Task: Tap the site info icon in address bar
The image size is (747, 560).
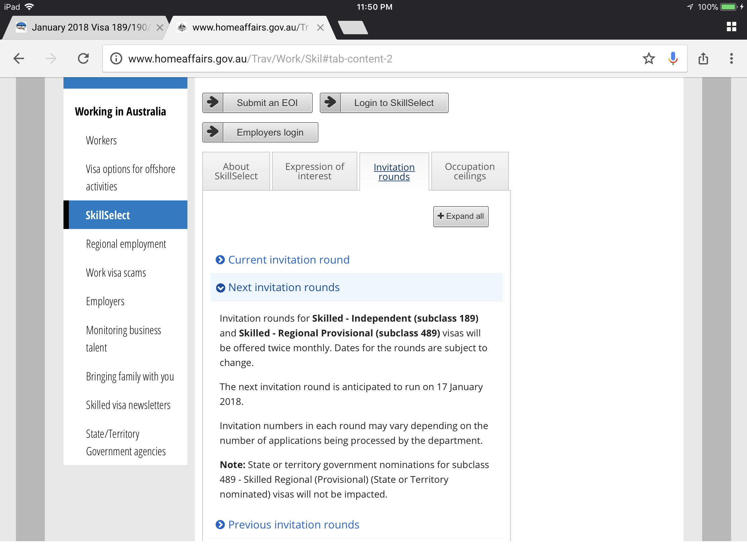Action: click(116, 59)
